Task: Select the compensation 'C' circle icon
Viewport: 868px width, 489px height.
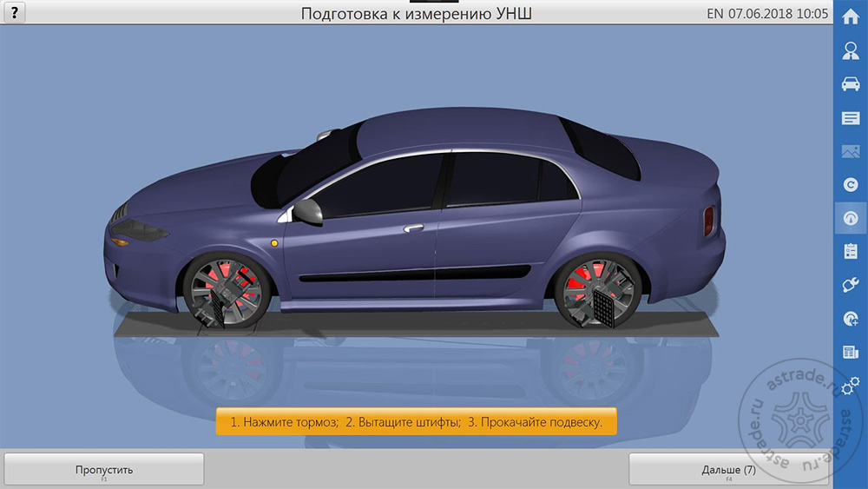Action: click(x=851, y=184)
